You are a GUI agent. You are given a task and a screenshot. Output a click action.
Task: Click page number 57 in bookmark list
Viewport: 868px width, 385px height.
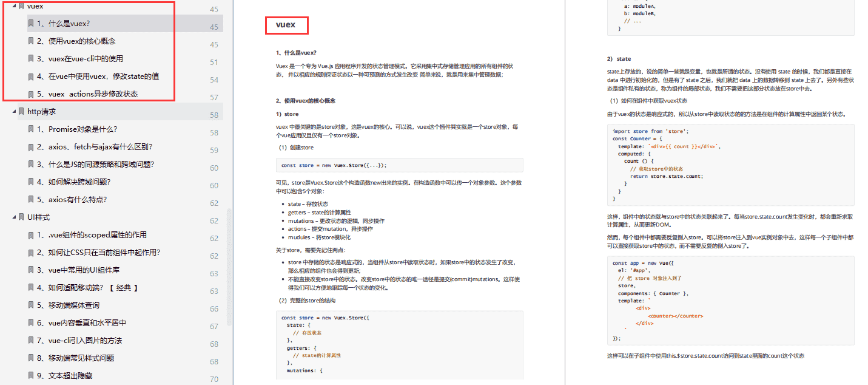click(x=214, y=98)
